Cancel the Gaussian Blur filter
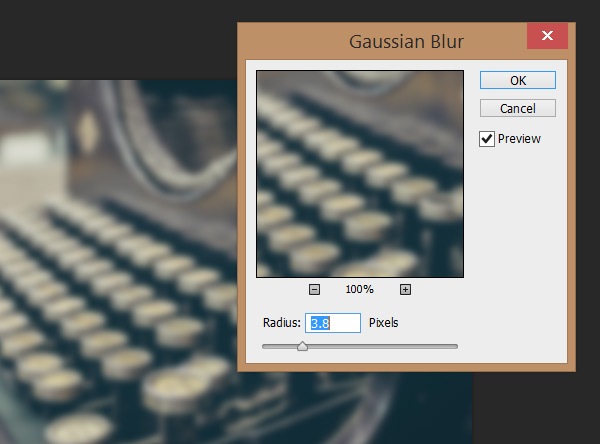 pos(517,108)
